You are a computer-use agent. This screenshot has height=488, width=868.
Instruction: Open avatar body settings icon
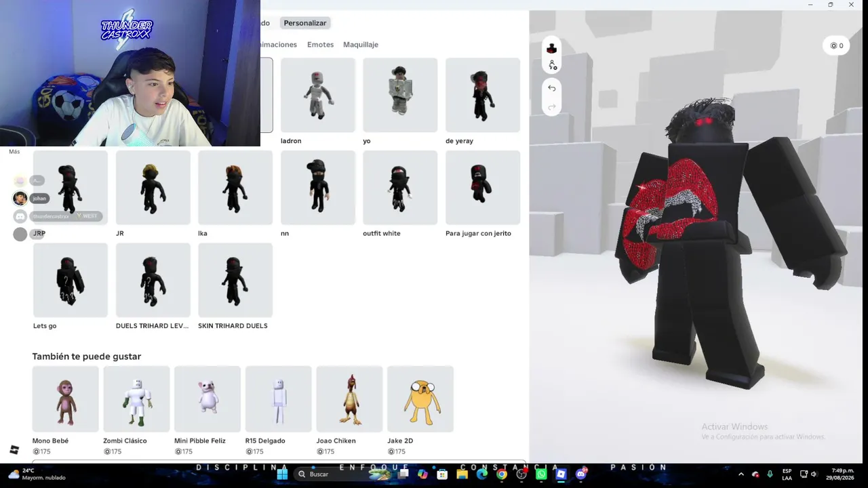(553, 65)
